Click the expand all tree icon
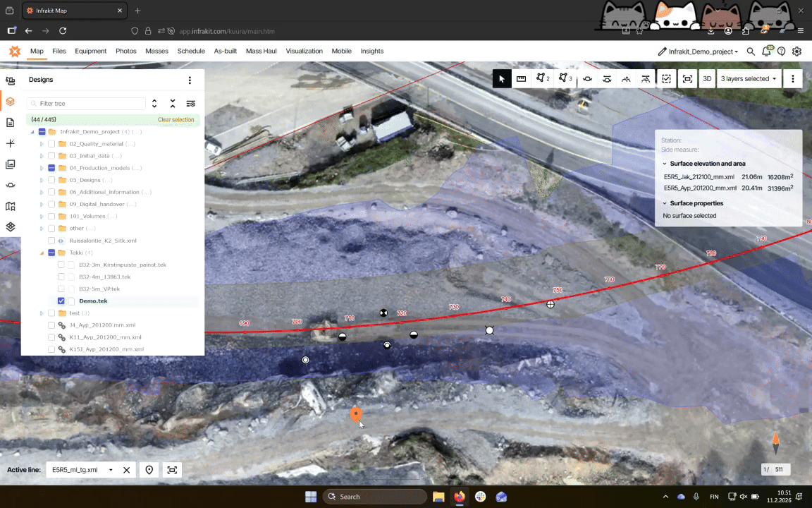Screen dimensions: 812x508 click(154, 104)
